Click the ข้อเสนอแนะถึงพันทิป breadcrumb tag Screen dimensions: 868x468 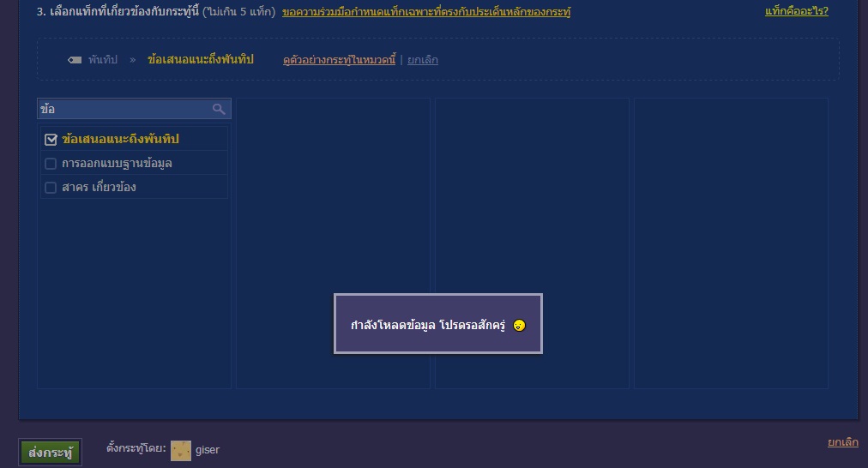(201, 60)
